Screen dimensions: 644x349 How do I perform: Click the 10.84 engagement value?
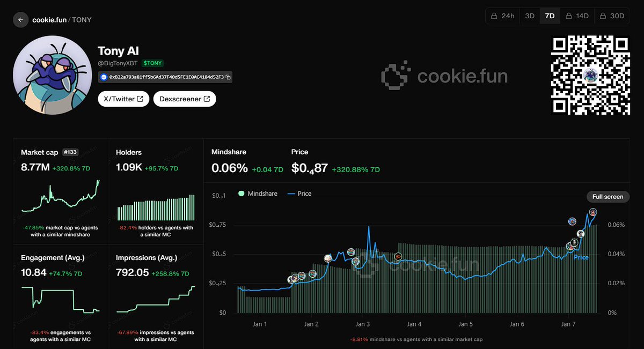[x=34, y=272]
